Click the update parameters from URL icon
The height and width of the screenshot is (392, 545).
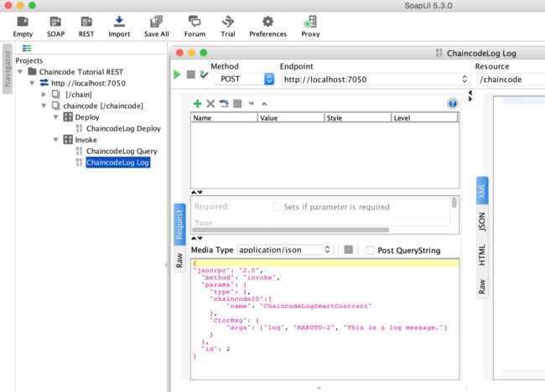224,104
